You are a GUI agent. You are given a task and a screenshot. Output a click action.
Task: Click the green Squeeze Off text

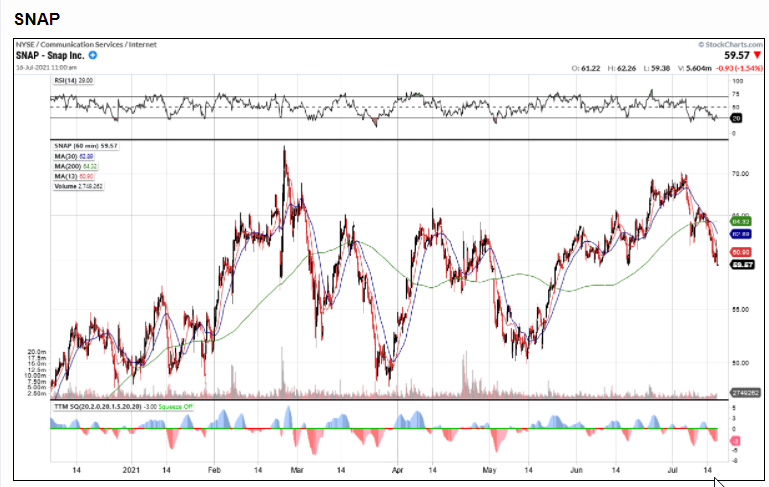pos(175,407)
